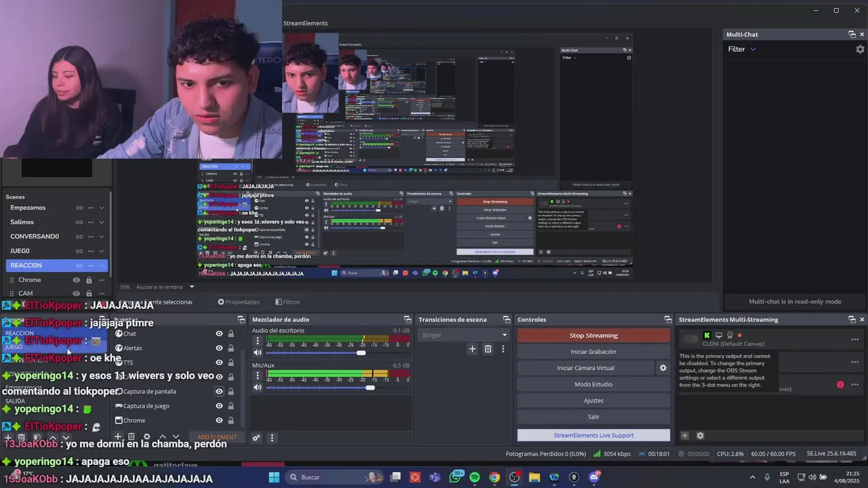
Task: Toggle CL0NI output enable switch
Action: pos(691,339)
